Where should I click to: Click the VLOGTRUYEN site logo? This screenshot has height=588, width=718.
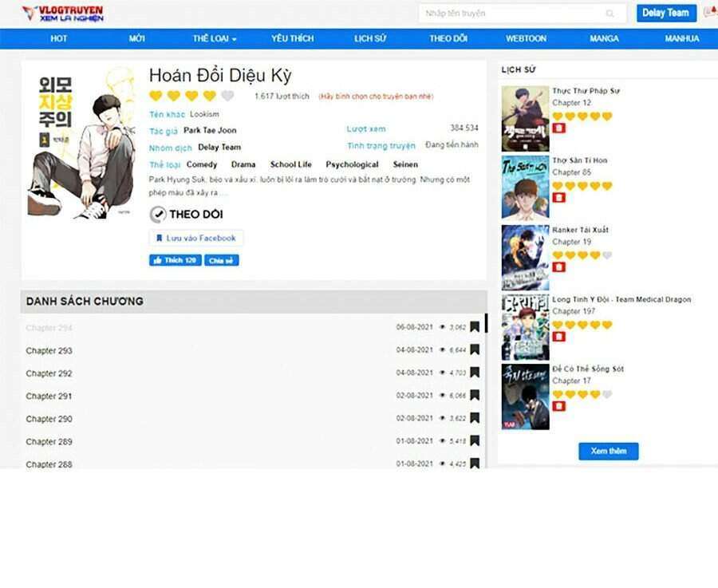coord(68,13)
